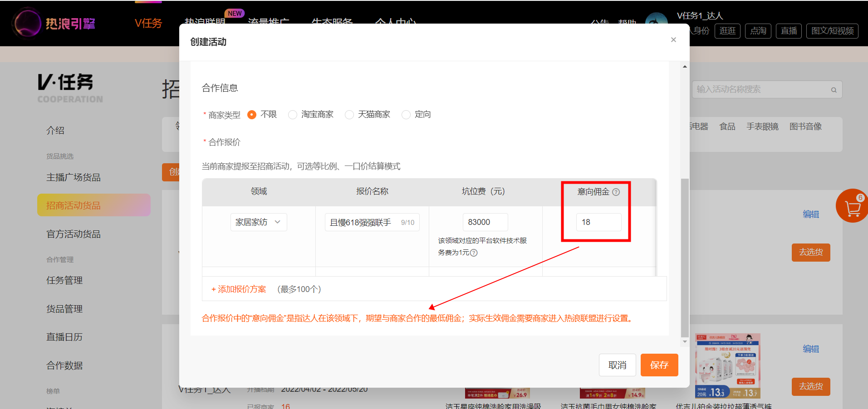Choose the 天猫商家 radio option
The height and width of the screenshot is (409, 868).
click(349, 115)
